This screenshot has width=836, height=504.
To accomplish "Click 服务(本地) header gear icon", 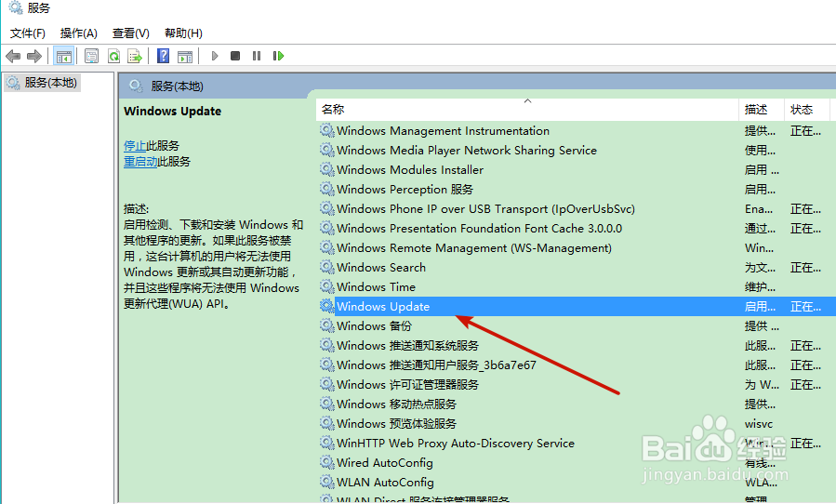I will 136,86.
